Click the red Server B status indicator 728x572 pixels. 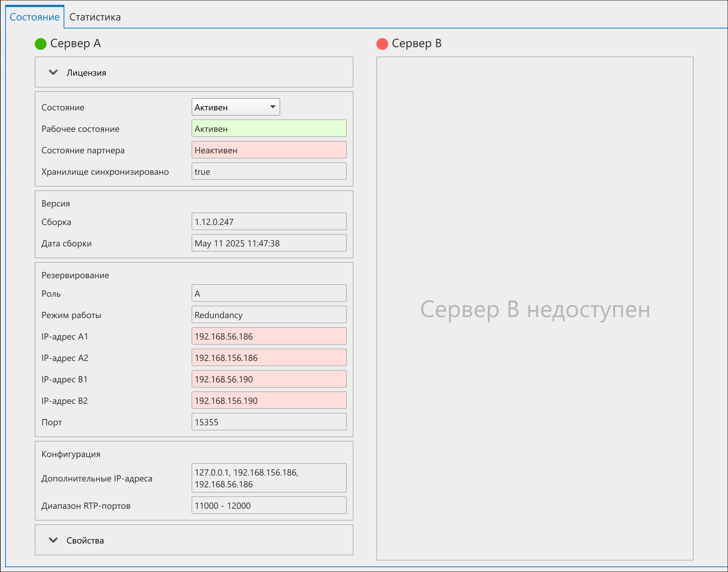tap(382, 44)
